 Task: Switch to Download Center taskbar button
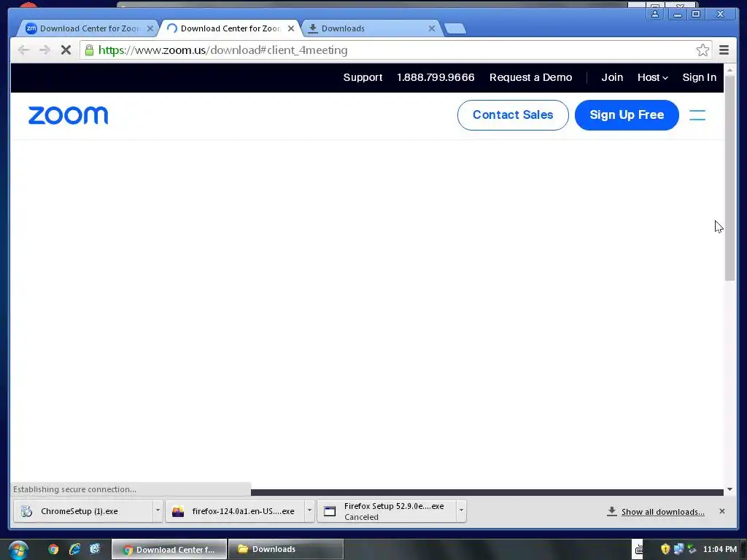(x=169, y=550)
